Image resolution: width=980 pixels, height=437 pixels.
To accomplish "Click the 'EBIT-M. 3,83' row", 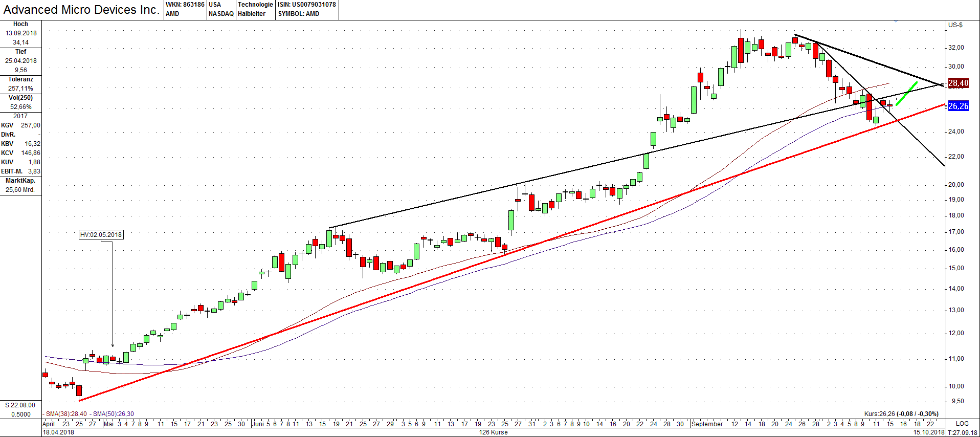I will pyautogui.click(x=20, y=171).
